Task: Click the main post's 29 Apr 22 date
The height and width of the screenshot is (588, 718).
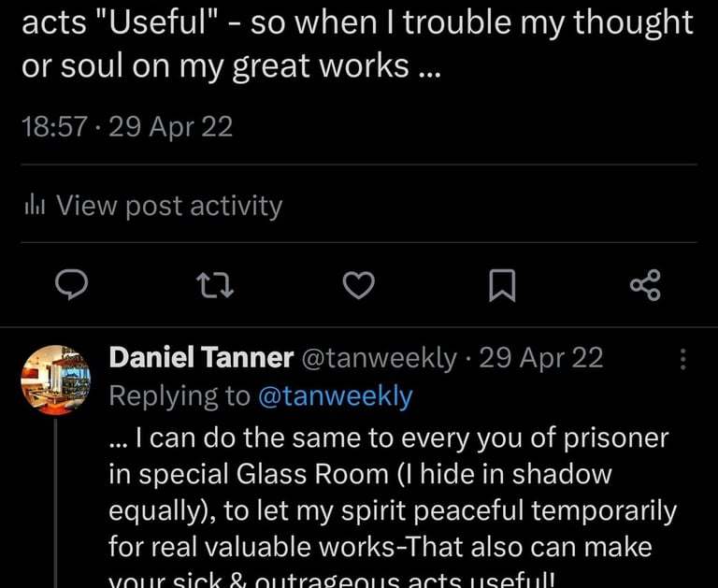Action: click(171, 126)
